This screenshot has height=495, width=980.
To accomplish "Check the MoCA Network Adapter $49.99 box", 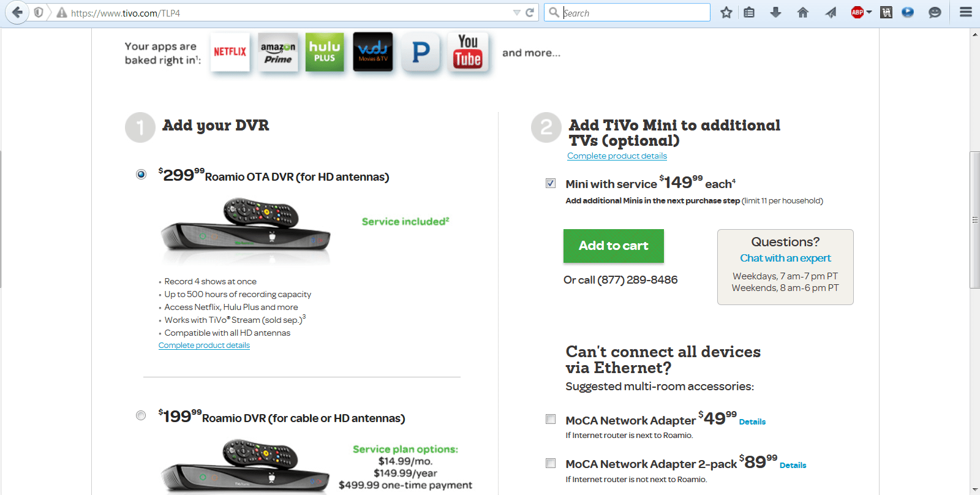I will point(551,420).
